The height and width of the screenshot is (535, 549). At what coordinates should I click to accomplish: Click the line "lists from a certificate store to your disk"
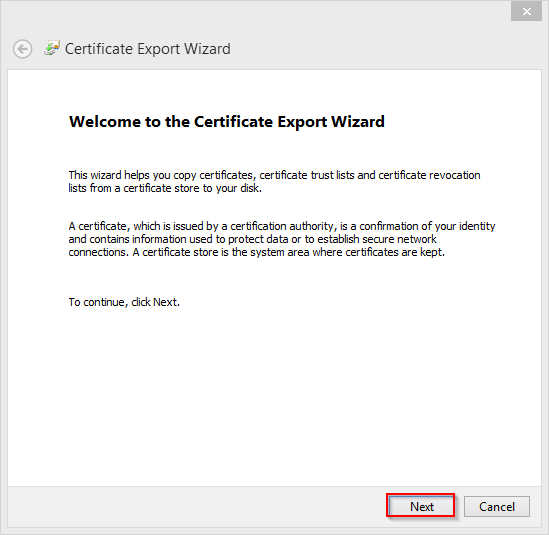165,188
